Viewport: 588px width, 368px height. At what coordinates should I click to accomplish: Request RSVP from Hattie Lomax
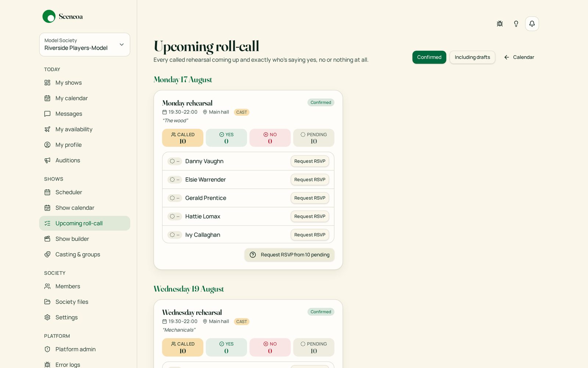pyautogui.click(x=310, y=216)
